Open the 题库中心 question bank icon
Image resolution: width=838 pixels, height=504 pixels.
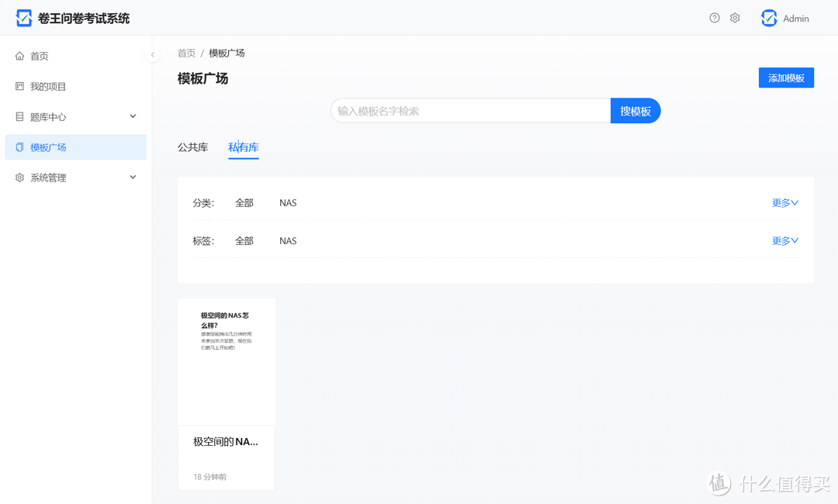point(19,116)
